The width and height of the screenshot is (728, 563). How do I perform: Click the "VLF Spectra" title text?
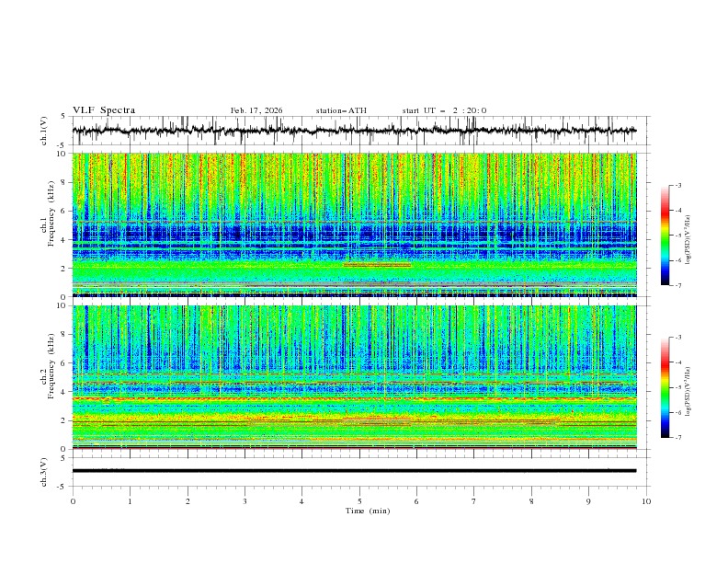coord(104,110)
